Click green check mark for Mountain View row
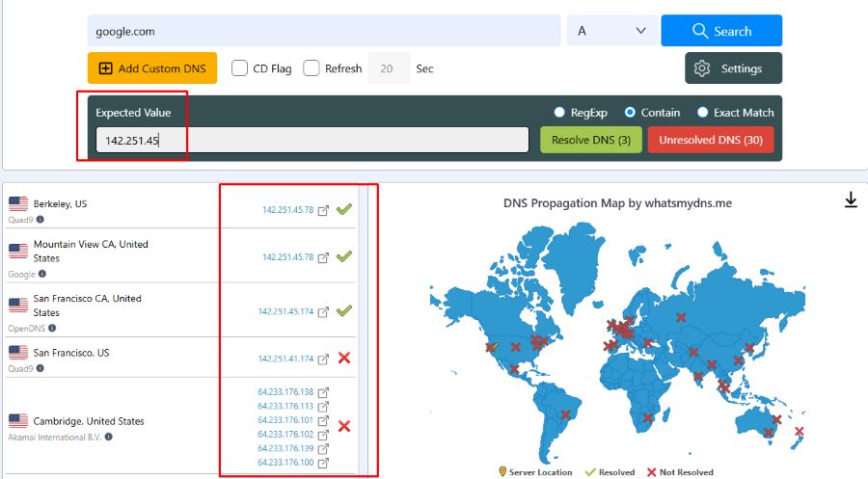Viewport: 868px width, 479px height. (x=344, y=256)
